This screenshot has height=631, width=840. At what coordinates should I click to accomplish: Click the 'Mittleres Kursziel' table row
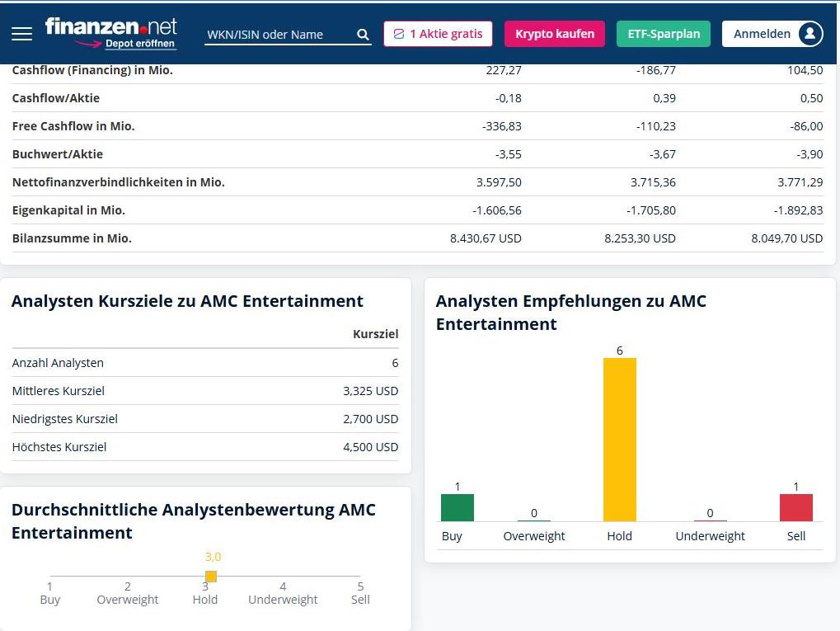(x=204, y=390)
